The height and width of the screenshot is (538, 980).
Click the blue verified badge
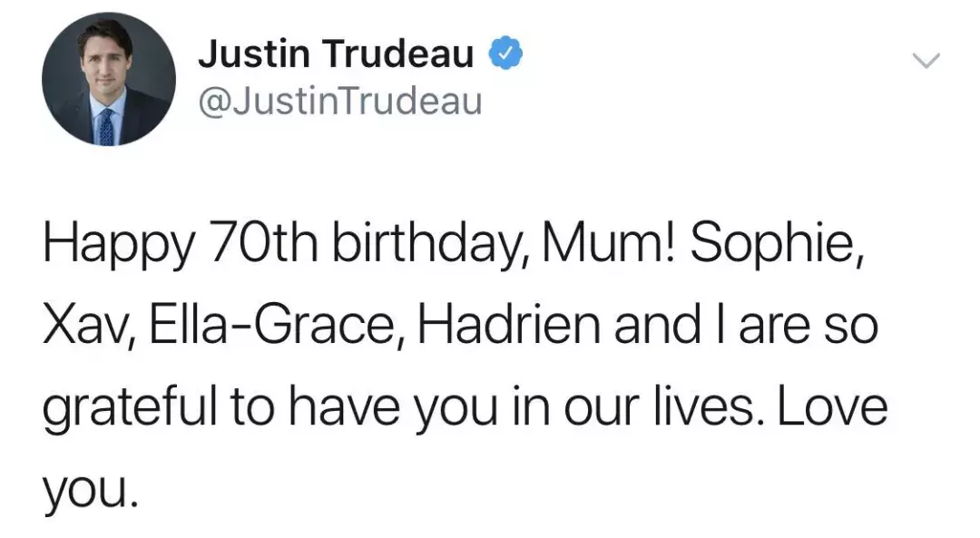[505, 55]
